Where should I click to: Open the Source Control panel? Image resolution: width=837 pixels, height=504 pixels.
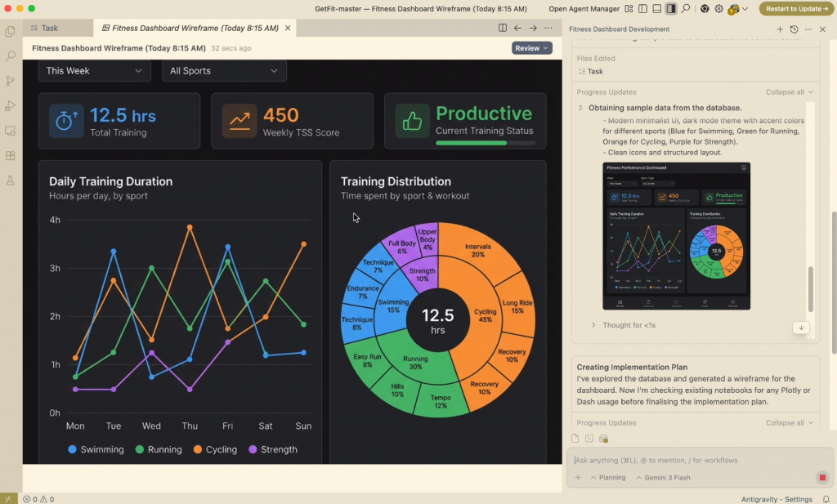10,80
